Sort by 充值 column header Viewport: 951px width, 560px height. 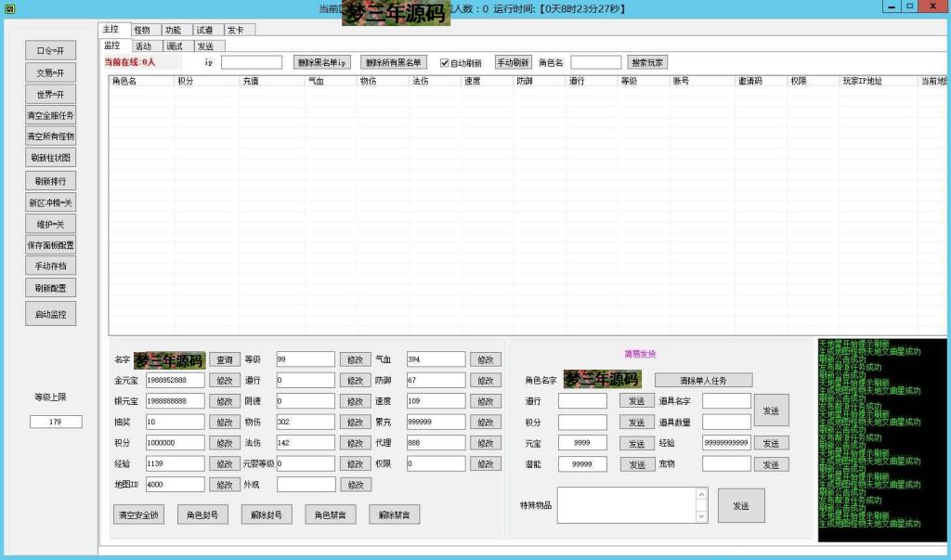coord(272,81)
